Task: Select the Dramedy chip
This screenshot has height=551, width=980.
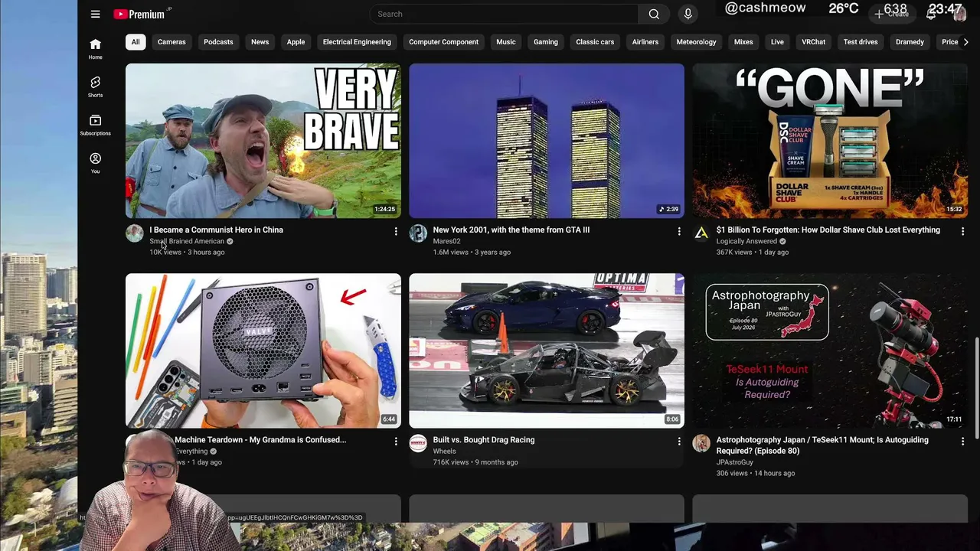Action: [x=910, y=42]
